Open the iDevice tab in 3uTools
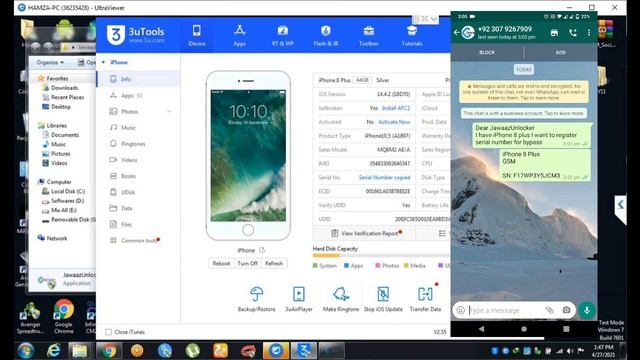This screenshot has width=640, height=360. point(197,35)
